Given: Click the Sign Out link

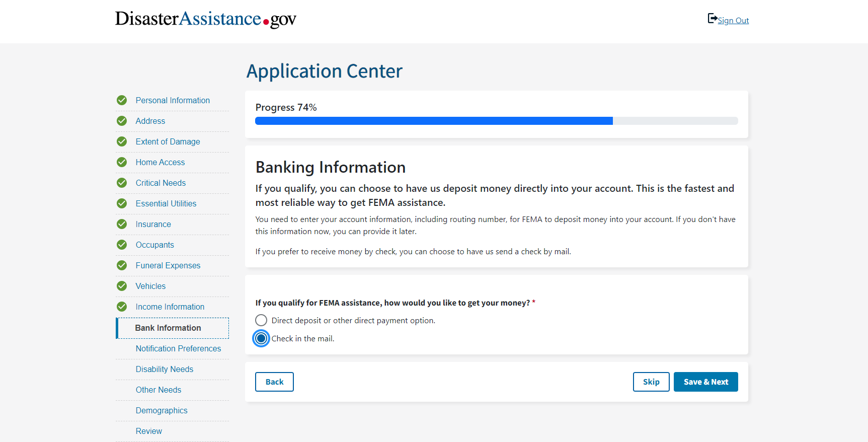Looking at the screenshot, I should click(733, 21).
